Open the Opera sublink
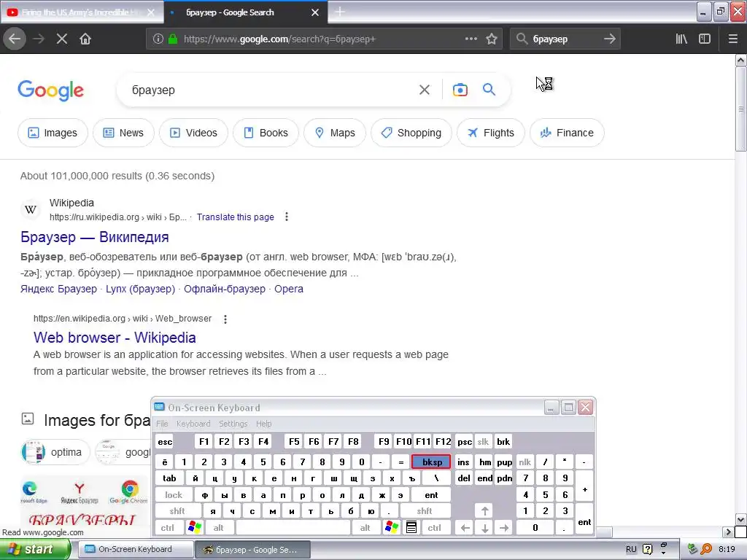 tap(289, 289)
